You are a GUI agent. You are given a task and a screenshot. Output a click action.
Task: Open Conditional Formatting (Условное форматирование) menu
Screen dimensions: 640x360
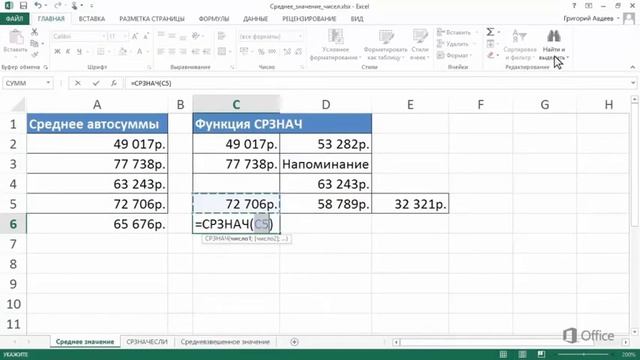click(x=336, y=45)
